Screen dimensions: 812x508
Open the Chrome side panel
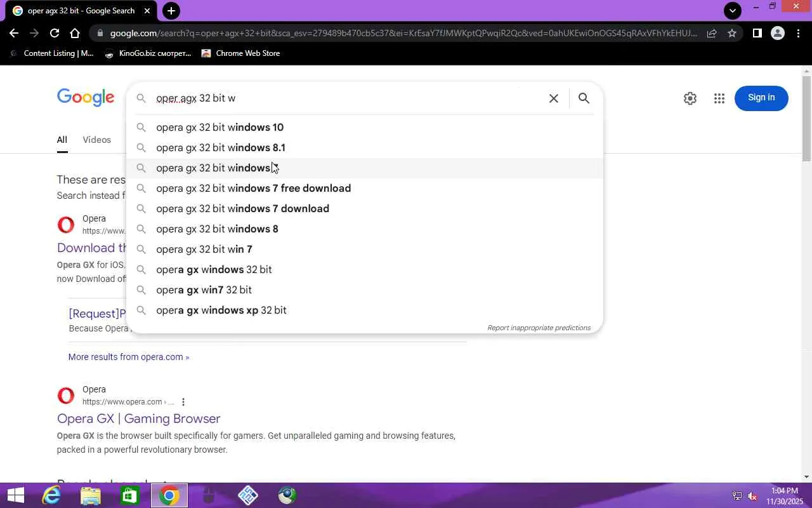click(757, 33)
